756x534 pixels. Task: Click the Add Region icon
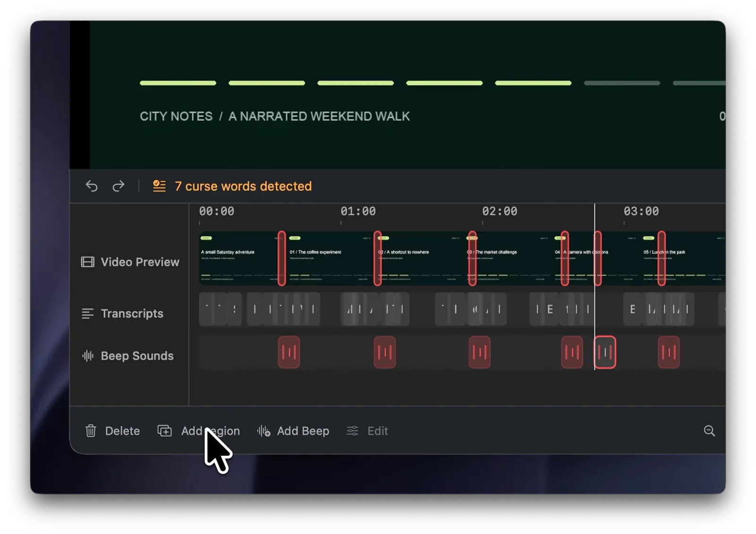tap(164, 431)
